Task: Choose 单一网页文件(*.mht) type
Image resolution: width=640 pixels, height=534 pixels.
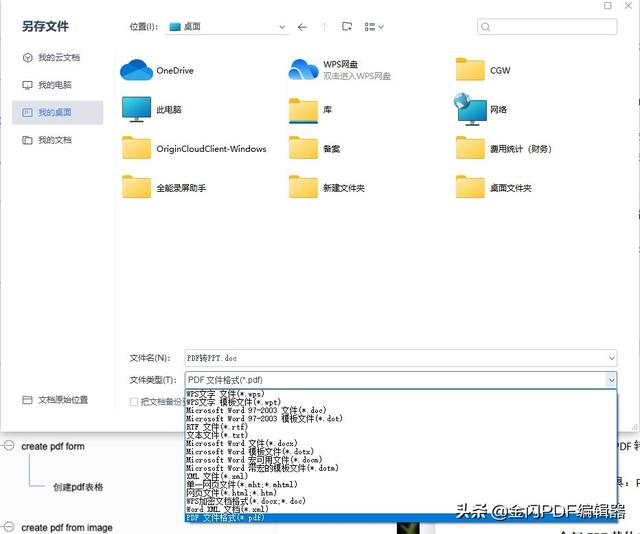Action: pos(400,485)
